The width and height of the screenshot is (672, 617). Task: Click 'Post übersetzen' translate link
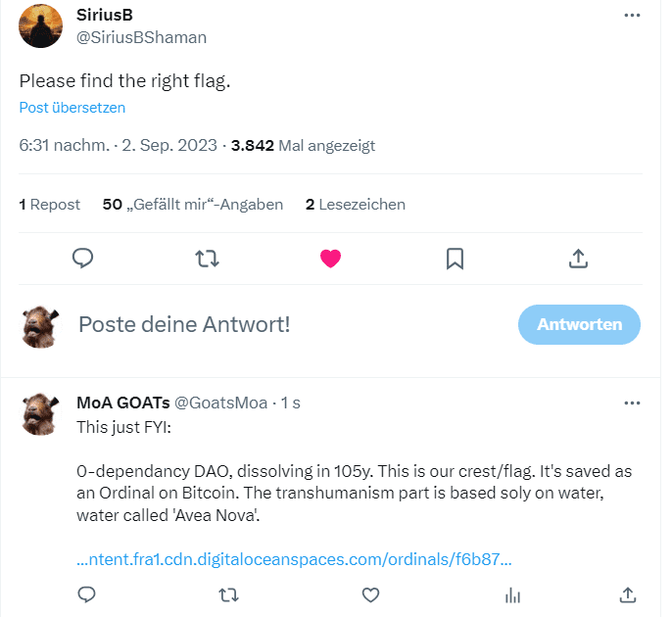[x=72, y=108]
